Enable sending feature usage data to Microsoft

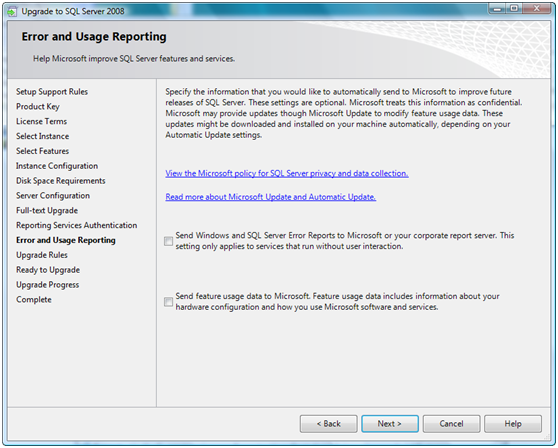coord(168,302)
